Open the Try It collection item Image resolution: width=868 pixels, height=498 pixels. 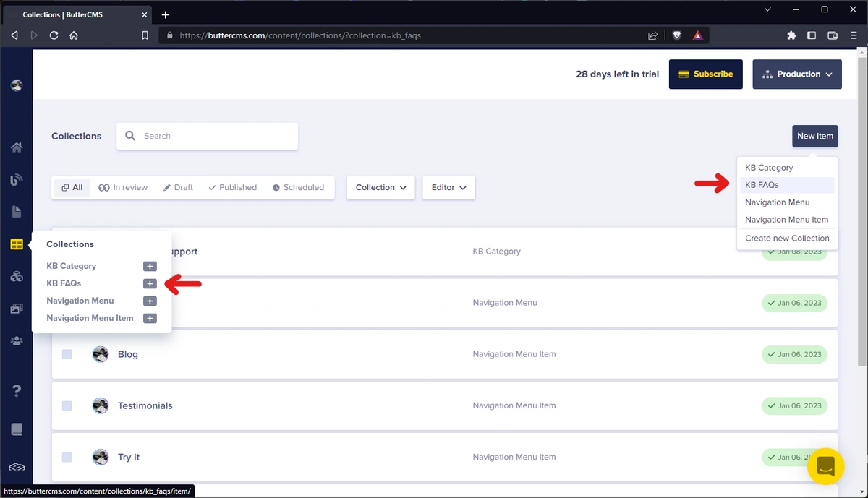tap(129, 457)
